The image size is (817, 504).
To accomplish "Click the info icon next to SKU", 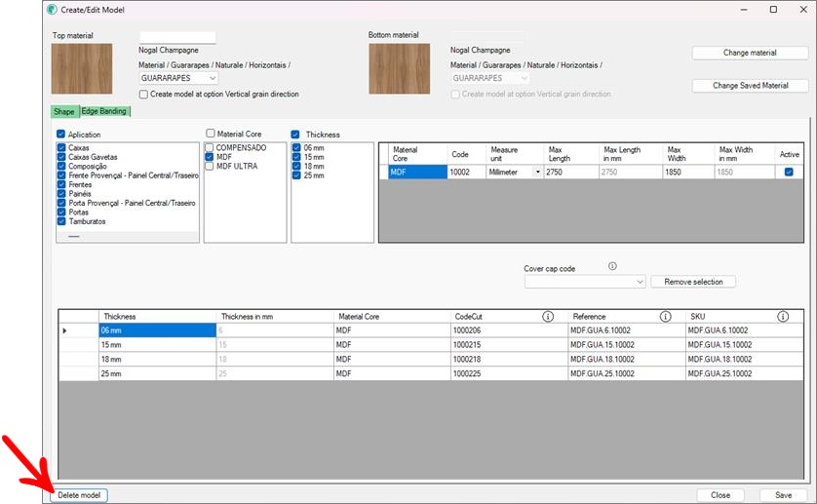I will point(783,317).
